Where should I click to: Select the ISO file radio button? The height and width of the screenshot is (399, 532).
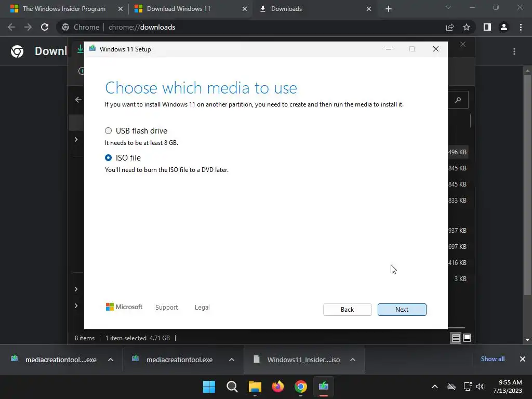coord(108,158)
